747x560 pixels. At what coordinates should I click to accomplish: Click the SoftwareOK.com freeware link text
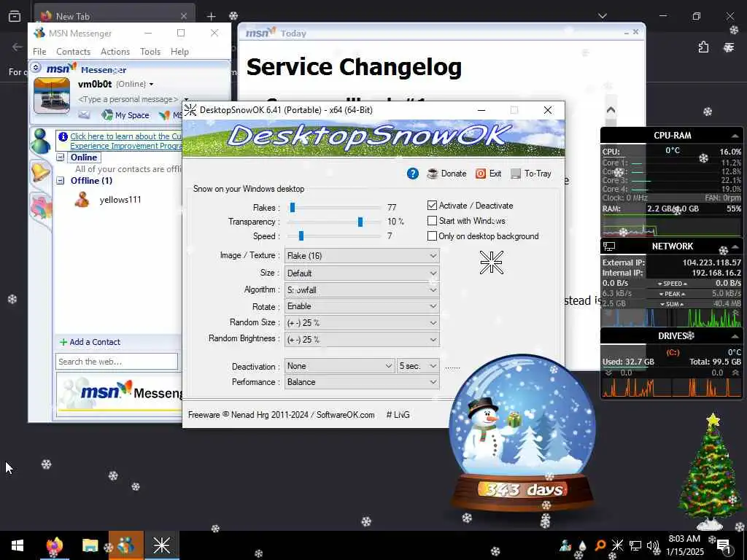click(x=345, y=415)
